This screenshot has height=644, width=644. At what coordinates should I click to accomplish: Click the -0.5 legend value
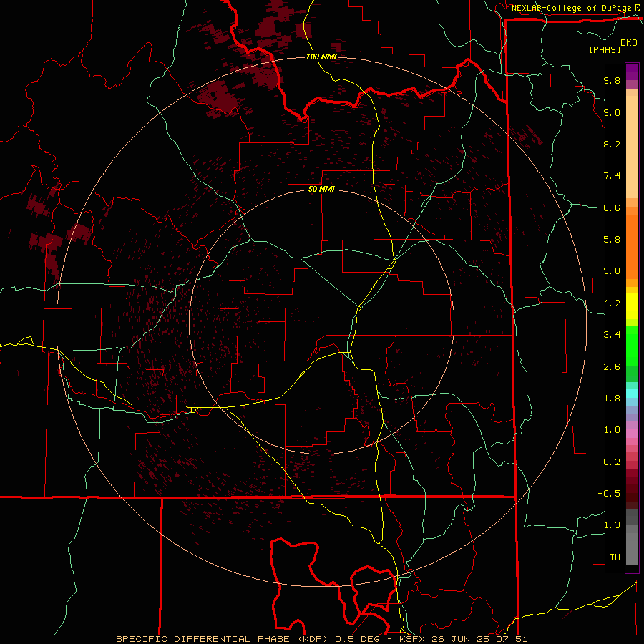coord(609,494)
